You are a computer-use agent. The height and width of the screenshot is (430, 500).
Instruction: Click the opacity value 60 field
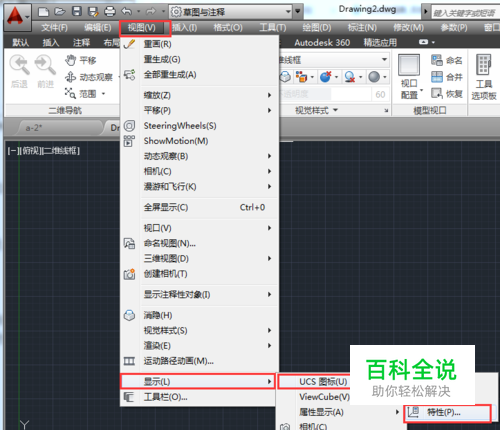[x=380, y=95]
